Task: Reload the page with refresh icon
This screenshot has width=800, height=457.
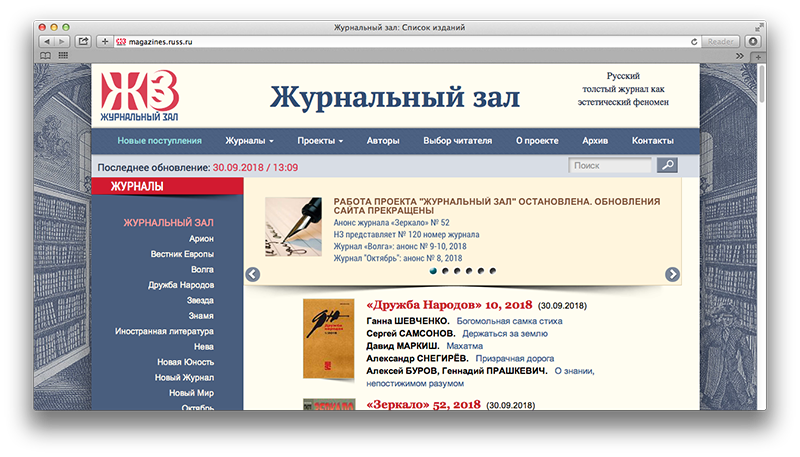Action: [693, 41]
